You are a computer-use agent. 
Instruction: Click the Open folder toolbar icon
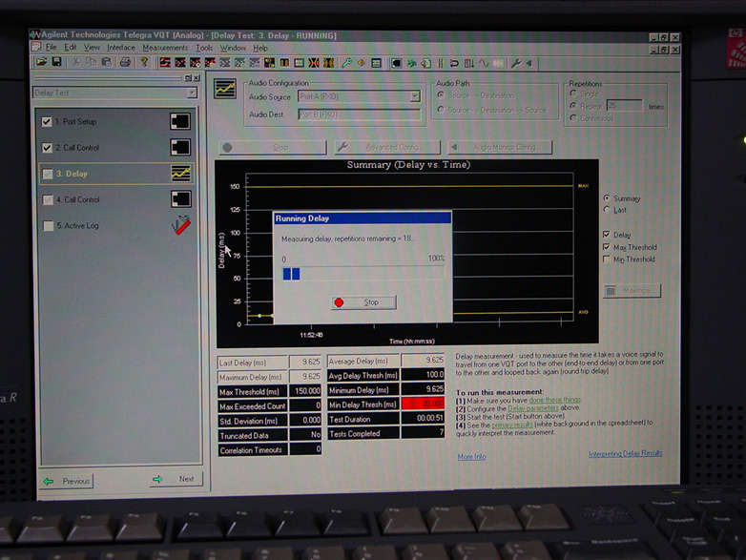pyautogui.click(x=41, y=62)
